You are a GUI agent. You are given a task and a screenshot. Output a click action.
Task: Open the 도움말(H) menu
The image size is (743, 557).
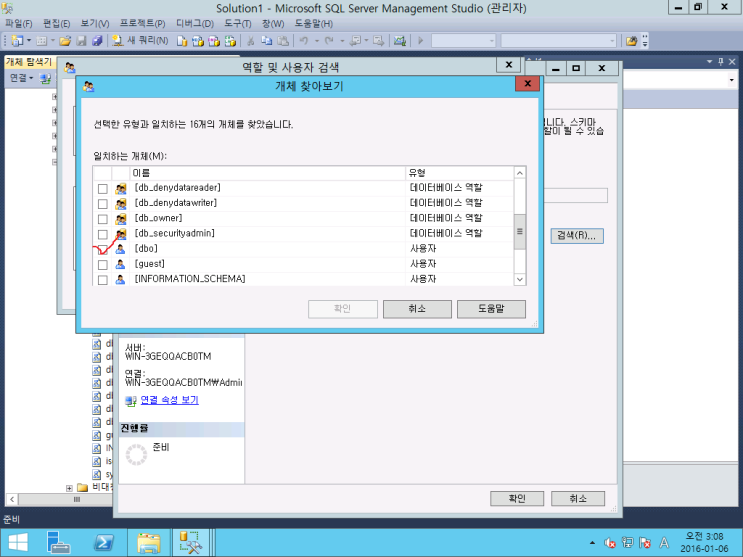tap(314, 24)
